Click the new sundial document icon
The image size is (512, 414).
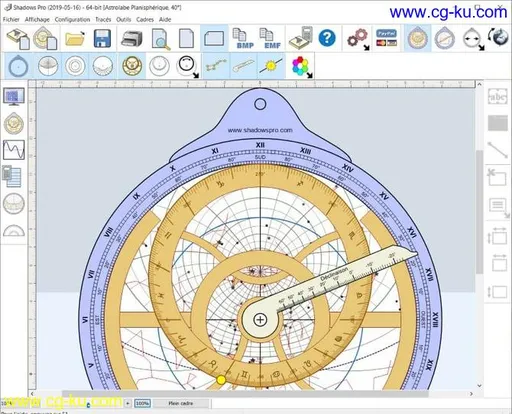[18, 39]
